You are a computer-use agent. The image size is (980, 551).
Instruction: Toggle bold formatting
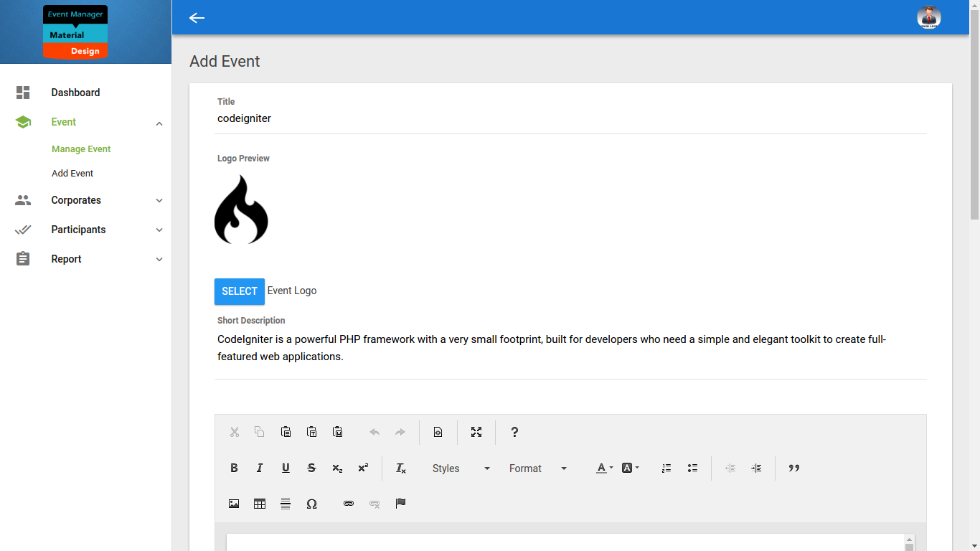point(234,468)
